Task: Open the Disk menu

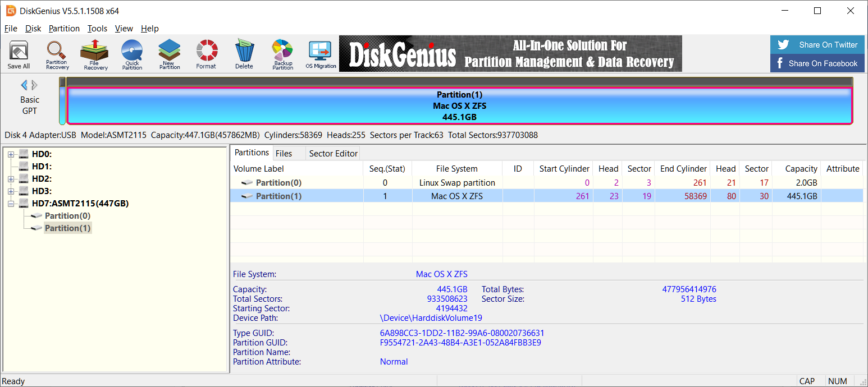Action: [x=33, y=29]
